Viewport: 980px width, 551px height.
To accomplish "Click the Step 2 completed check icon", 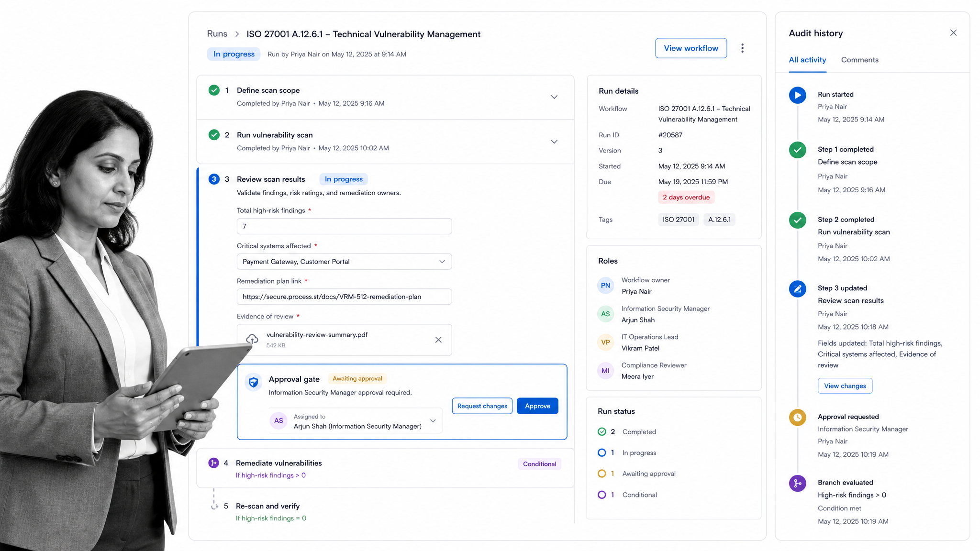I will pos(797,220).
